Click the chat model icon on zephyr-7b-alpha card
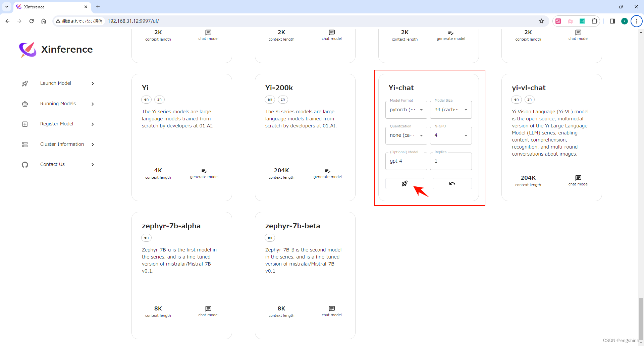The height and width of the screenshot is (346, 644). [208, 308]
